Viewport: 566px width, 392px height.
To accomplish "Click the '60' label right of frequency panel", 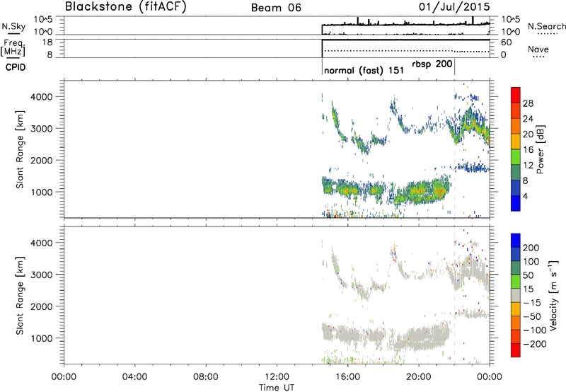I will coord(506,42).
